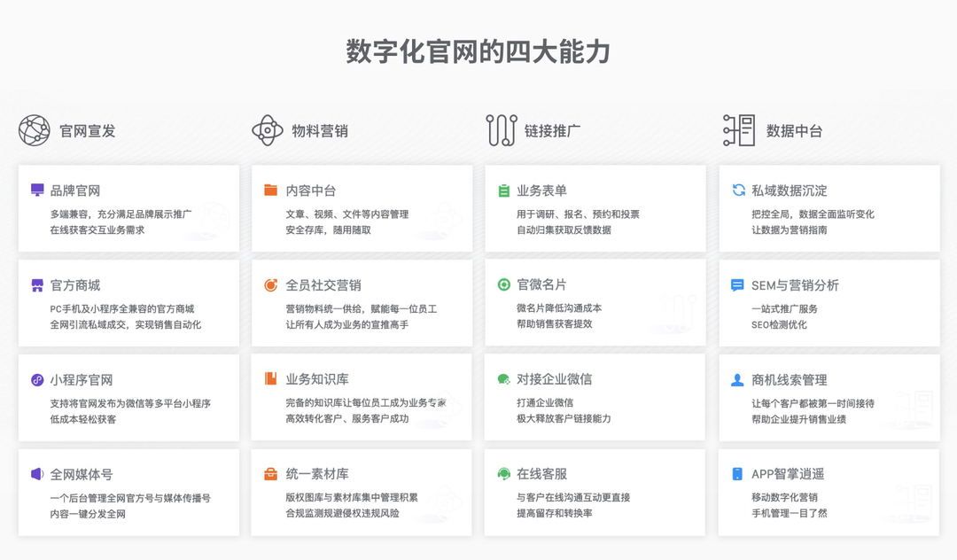Click the text 高效转化客户、服务客户成功
This screenshot has width=957, height=560.
coord(347,418)
